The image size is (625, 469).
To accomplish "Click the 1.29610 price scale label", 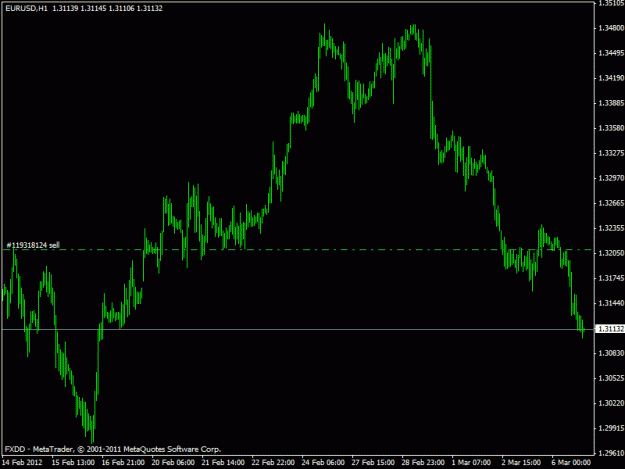I will [611, 453].
